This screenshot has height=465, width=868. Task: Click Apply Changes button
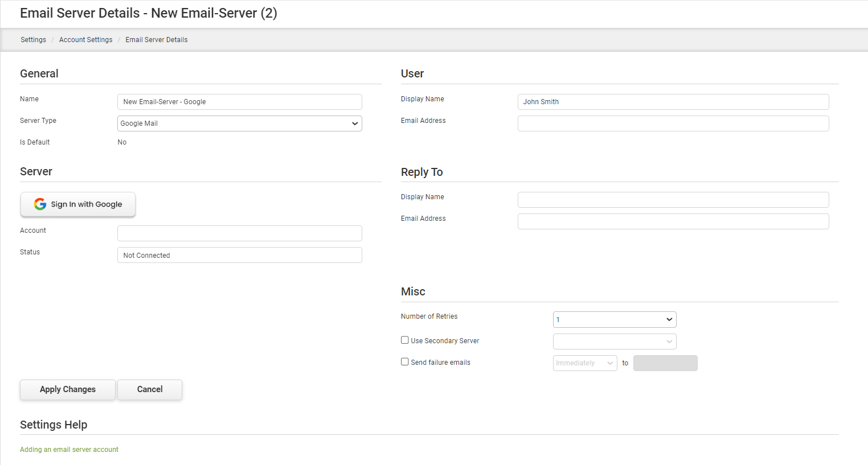68,389
